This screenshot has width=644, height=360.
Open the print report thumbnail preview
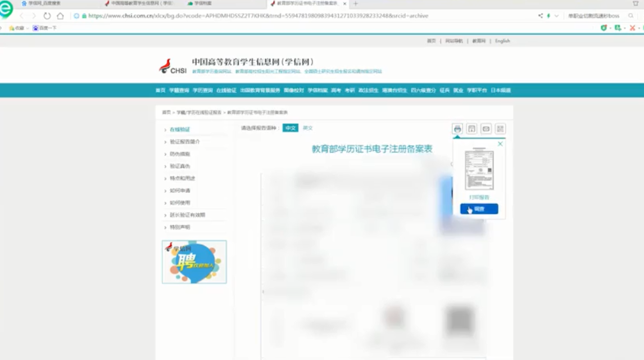(x=479, y=169)
